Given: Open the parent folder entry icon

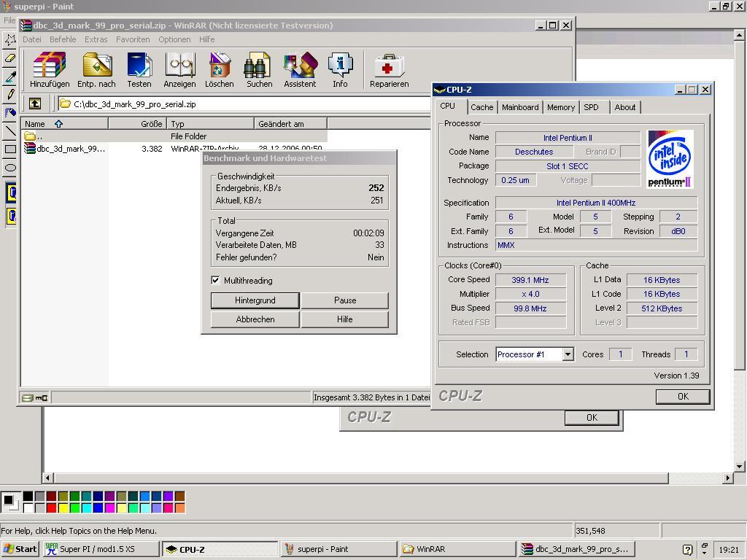Looking at the screenshot, I should (x=30, y=136).
